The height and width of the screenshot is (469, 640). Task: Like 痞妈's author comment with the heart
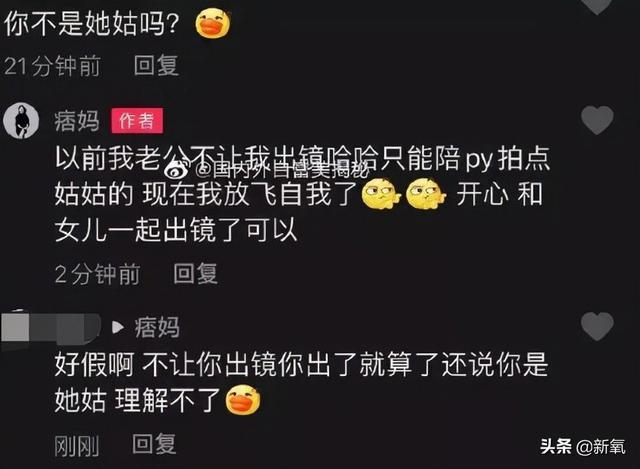pos(597,120)
